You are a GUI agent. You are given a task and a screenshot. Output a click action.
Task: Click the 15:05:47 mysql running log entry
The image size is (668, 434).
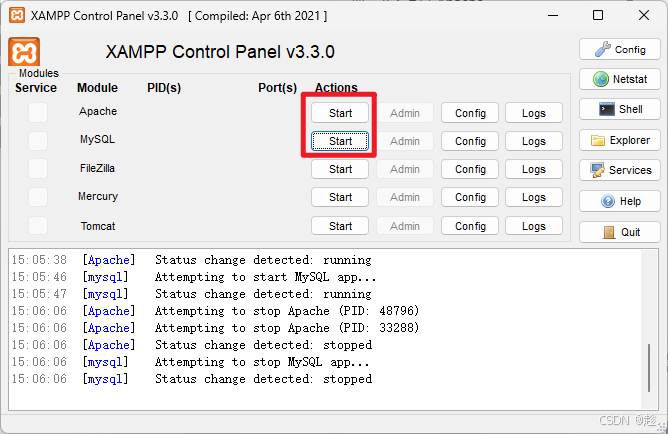[x=191, y=294]
